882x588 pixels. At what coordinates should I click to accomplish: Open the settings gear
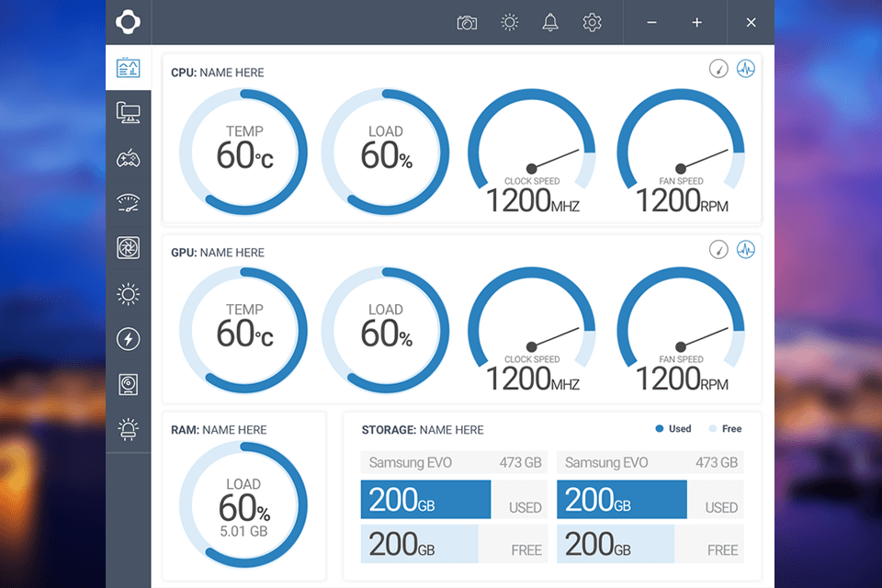[x=592, y=22]
